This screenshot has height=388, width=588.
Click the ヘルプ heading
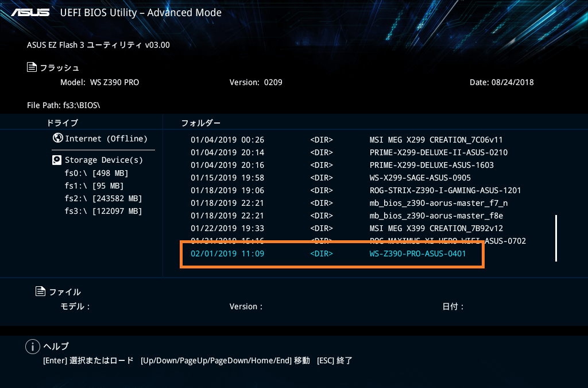[56, 347]
